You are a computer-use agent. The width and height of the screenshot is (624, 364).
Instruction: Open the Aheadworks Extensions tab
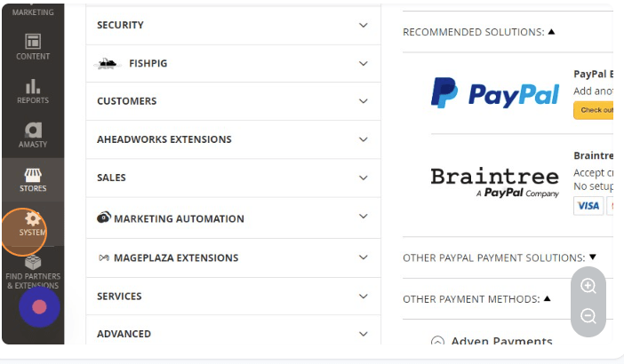point(233,139)
